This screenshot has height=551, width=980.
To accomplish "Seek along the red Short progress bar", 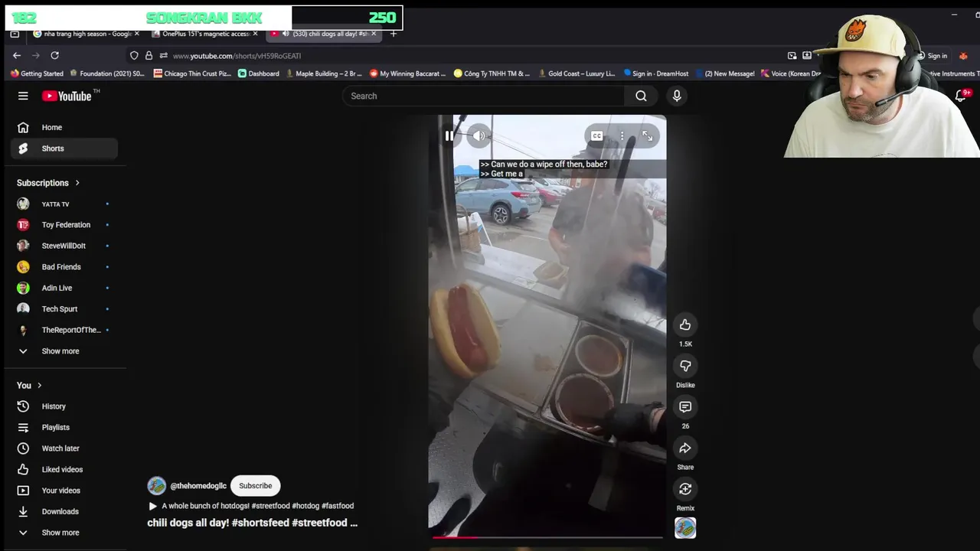I will point(547,537).
